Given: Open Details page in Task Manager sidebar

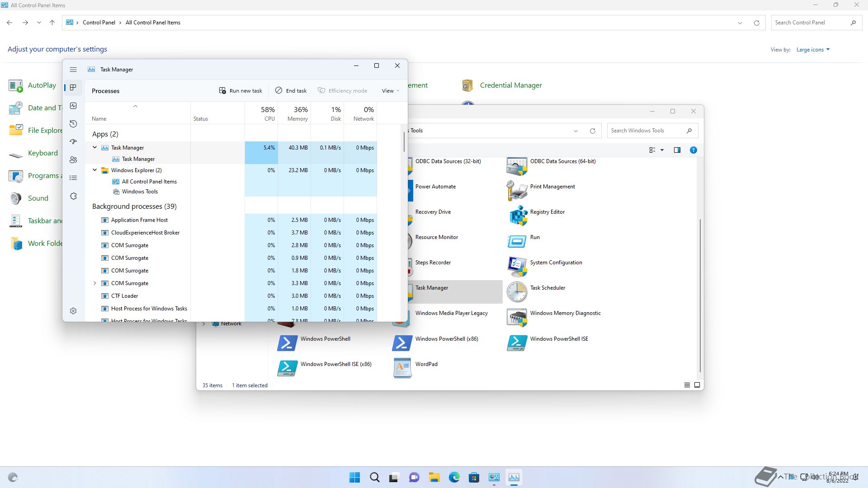Looking at the screenshot, I should [x=73, y=178].
